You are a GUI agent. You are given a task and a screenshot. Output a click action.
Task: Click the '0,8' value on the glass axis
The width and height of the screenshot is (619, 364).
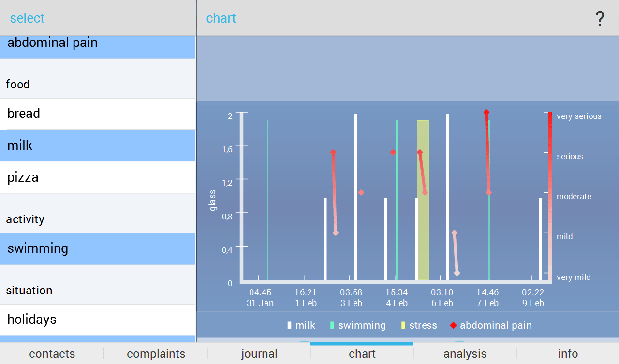pos(227,216)
